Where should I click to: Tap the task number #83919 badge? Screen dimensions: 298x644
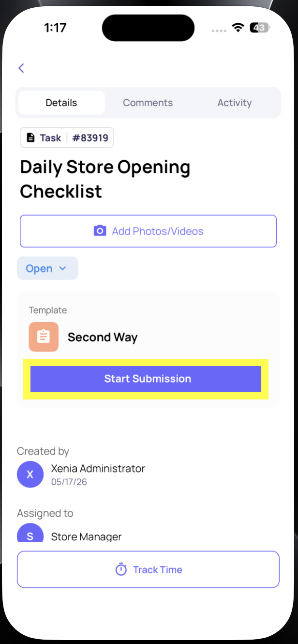click(x=90, y=138)
